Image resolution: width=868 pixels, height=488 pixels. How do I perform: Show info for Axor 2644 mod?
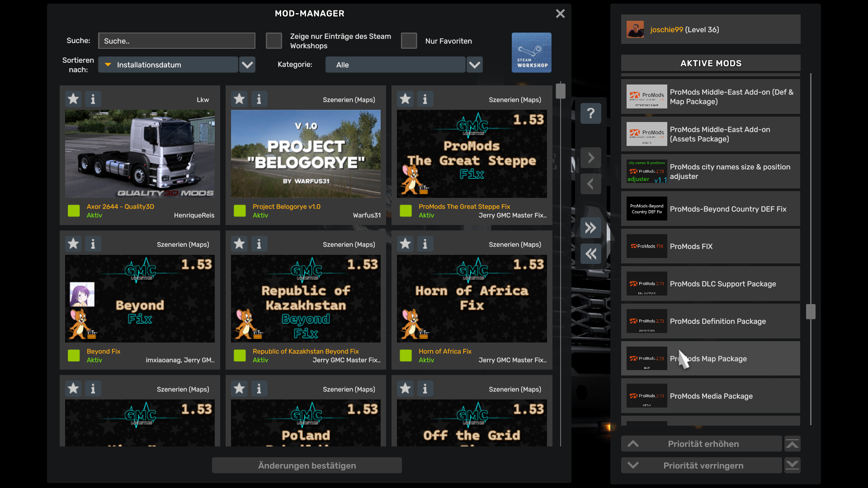[x=93, y=99]
